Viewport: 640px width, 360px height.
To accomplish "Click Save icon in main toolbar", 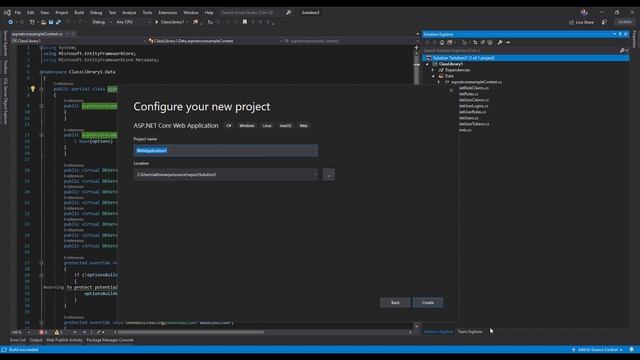I will pyautogui.click(x=51, y=22).
